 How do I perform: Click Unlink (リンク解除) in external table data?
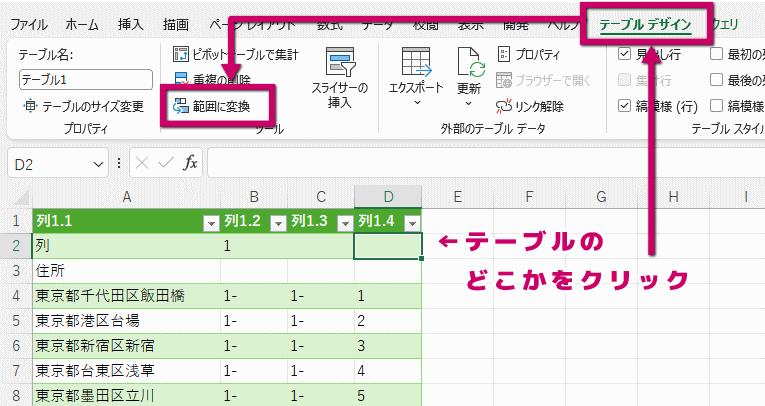530,106
